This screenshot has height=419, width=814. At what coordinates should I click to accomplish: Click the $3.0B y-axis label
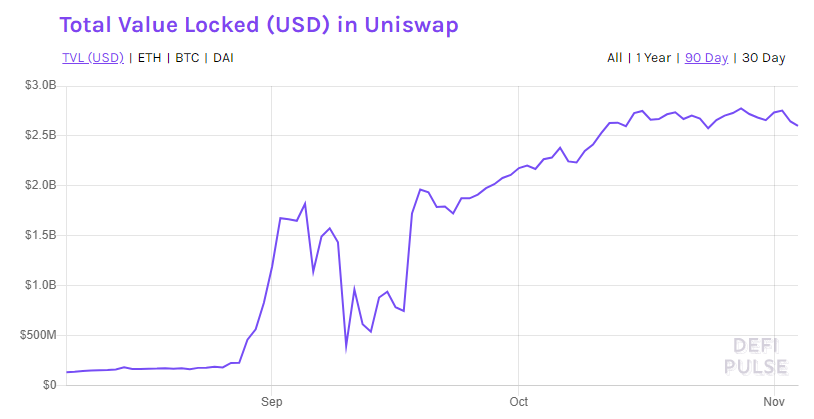[40, 85]
